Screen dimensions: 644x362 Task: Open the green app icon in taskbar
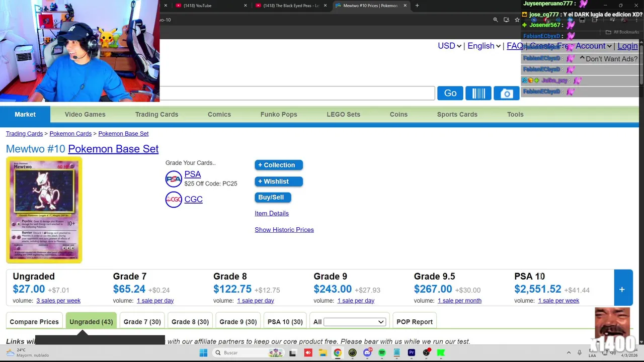pyautogui.click(x=441, y=353)
